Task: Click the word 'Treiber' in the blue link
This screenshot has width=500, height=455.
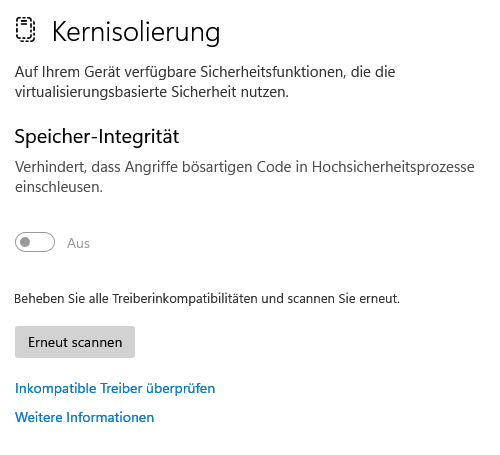Action: click(x=121, y=388)
